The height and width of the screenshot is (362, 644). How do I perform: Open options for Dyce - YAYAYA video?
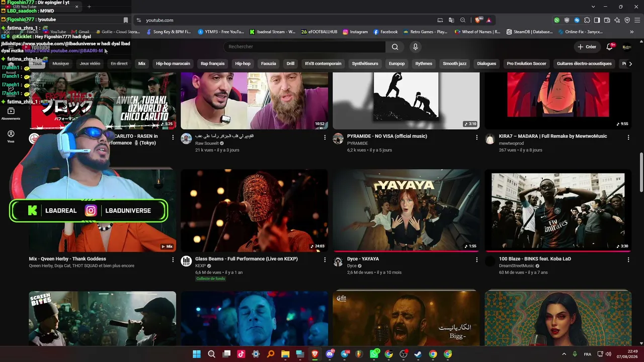click(x=477, y=259)
